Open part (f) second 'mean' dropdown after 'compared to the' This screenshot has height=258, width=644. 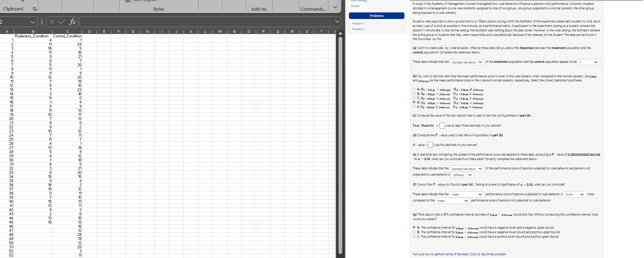pyautogui.click(x=453, y=201)
